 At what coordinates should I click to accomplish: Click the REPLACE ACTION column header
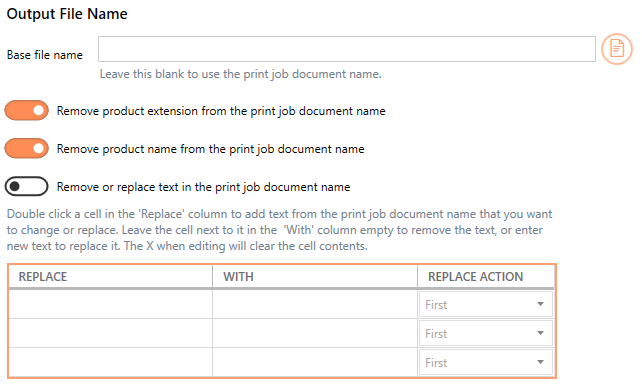486,277
